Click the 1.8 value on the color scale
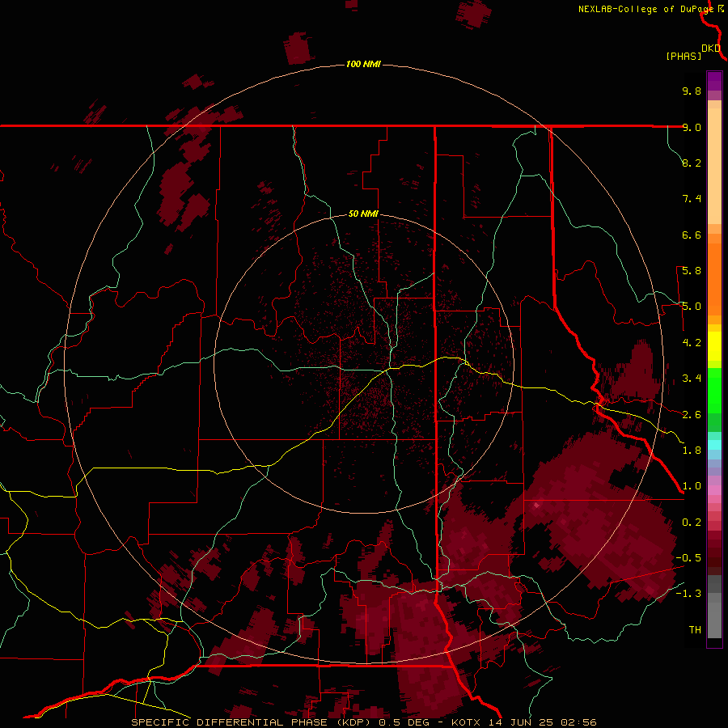728x728 pixels. tap(692, 451)
